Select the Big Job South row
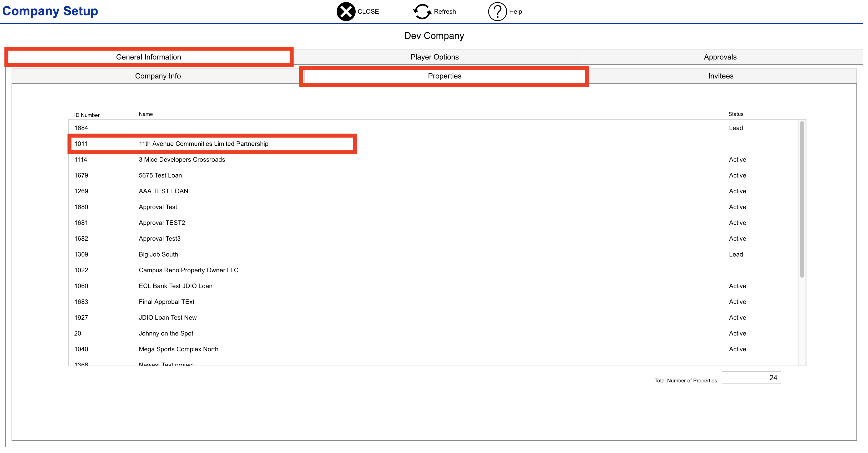The width and height of the screenshot is (868, 453). (x=158, y=255)
